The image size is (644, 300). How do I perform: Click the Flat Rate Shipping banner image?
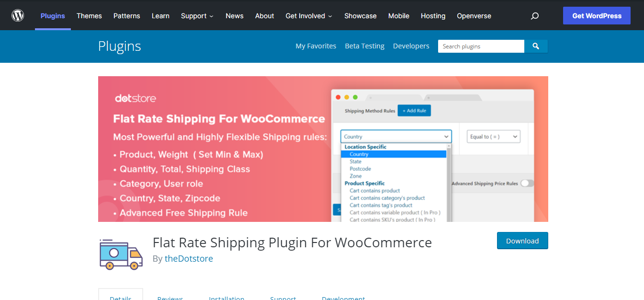click(x=323, y=149)
